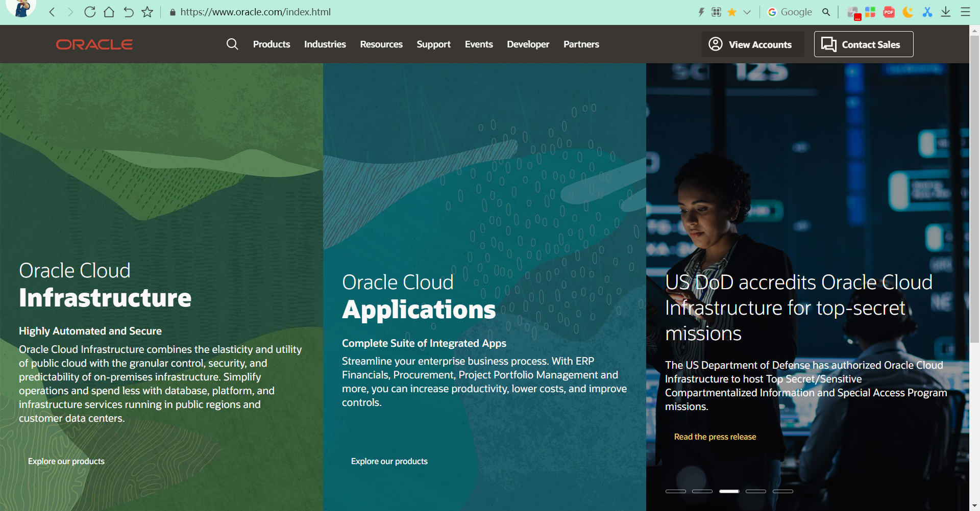Open the Products menu

coord(272,44)
